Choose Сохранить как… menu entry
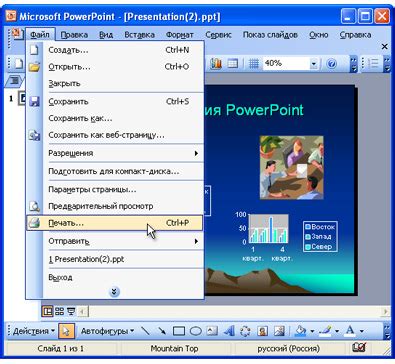The height and width of the screenshot is (364, 395). click(115, 118)
